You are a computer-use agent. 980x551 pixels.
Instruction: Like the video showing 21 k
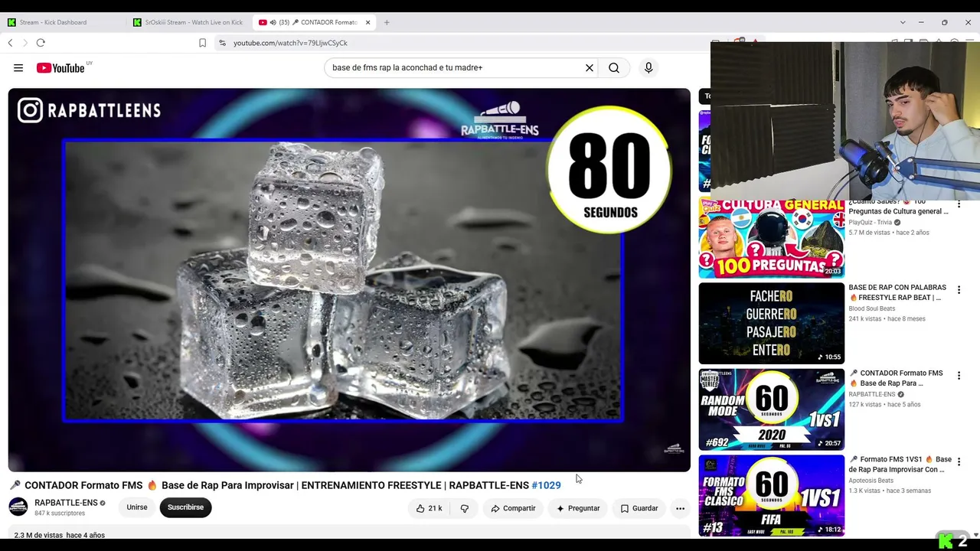(429, 508)
